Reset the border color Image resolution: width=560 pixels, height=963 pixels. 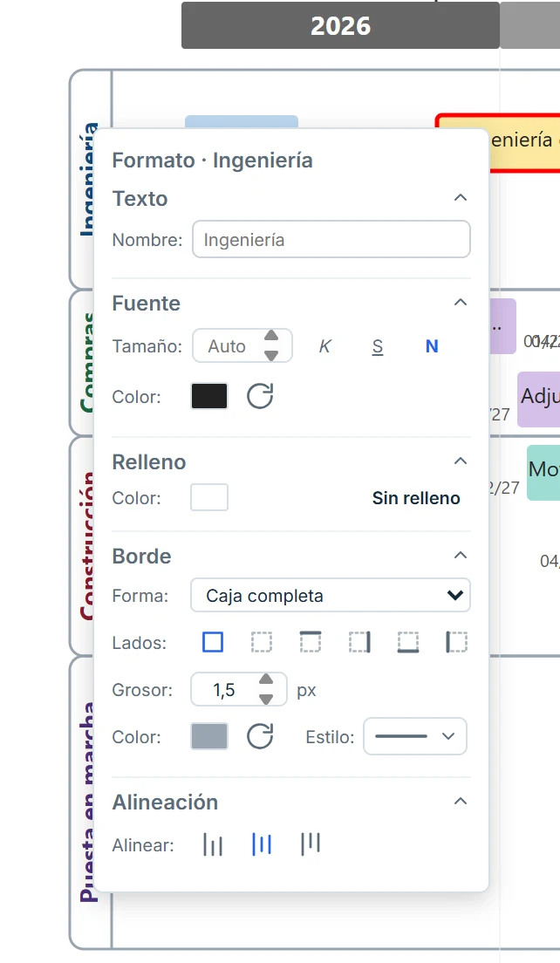coord(260,735)
